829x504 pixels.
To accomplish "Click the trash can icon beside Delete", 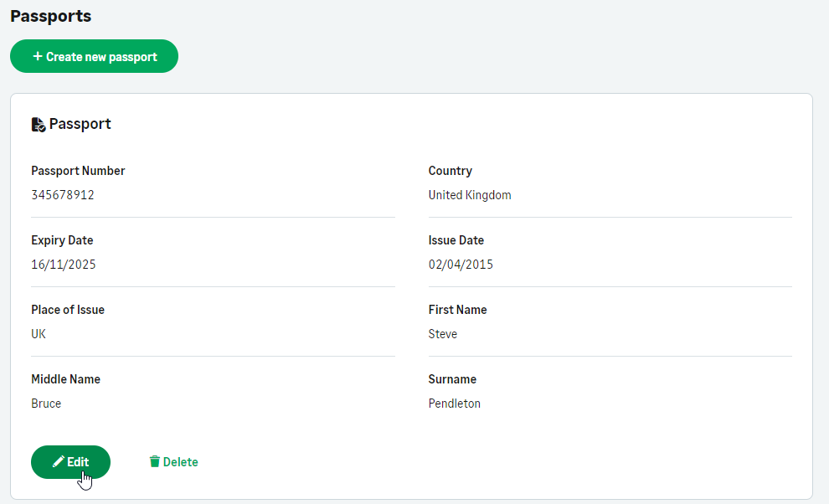I will pyautogui.click(x=154, y=461).
